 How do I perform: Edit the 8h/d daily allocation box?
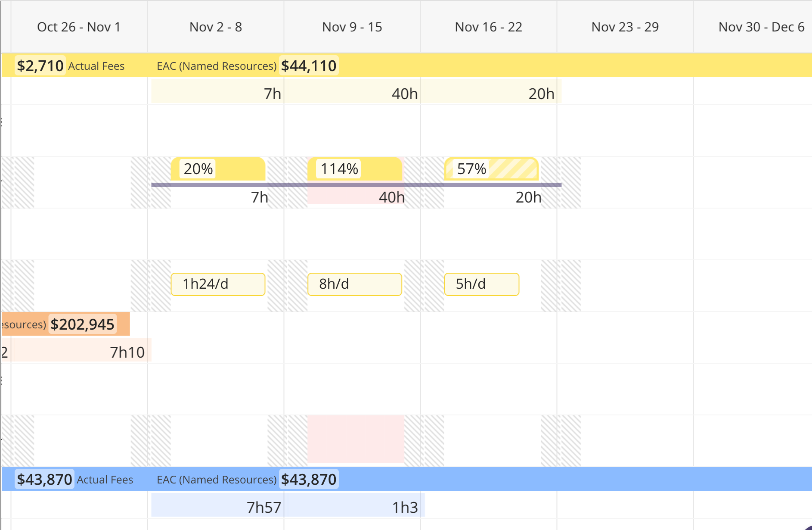click(354, 284)
